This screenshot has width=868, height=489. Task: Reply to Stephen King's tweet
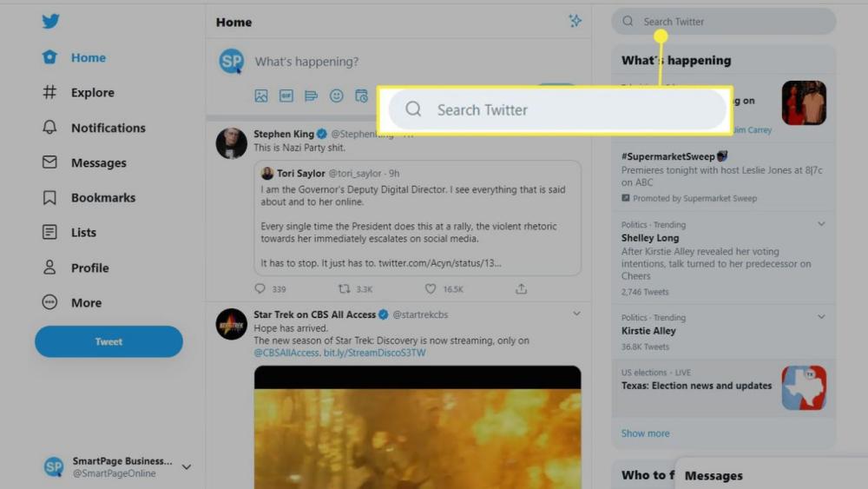260,289
